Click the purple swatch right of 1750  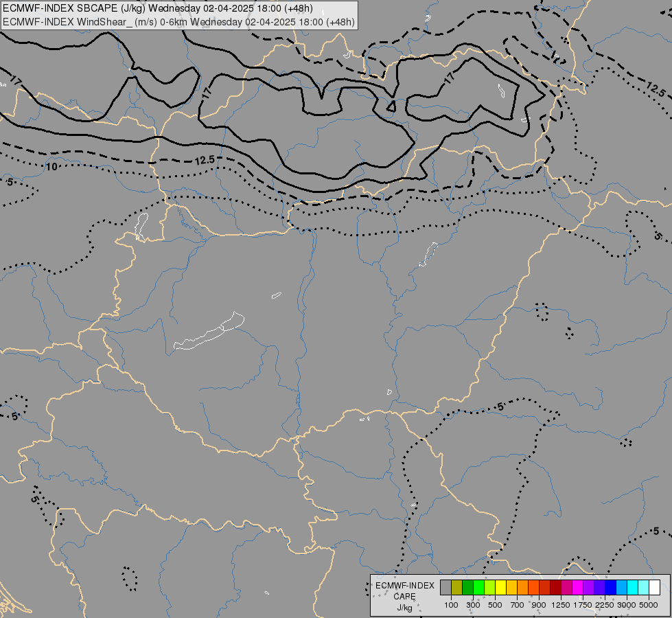tap(589, 587)
